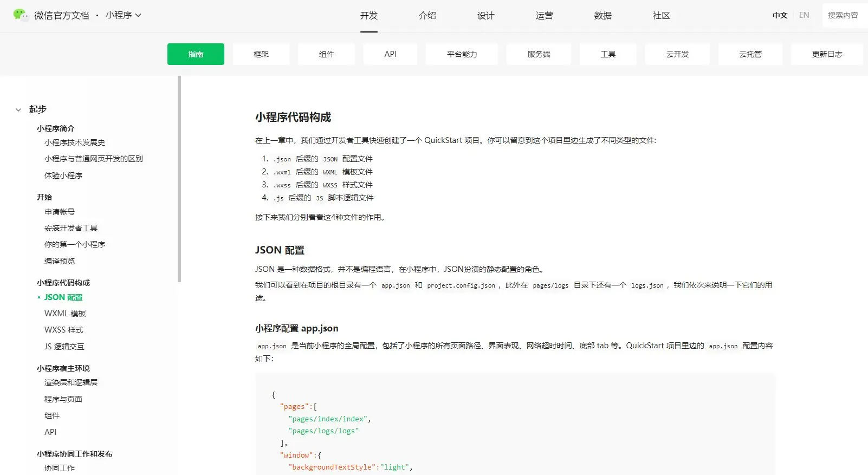The width and height of the screenshot is (868, 475).
Task: Select the 指南 green tab button
Action: tap(196, 54)
